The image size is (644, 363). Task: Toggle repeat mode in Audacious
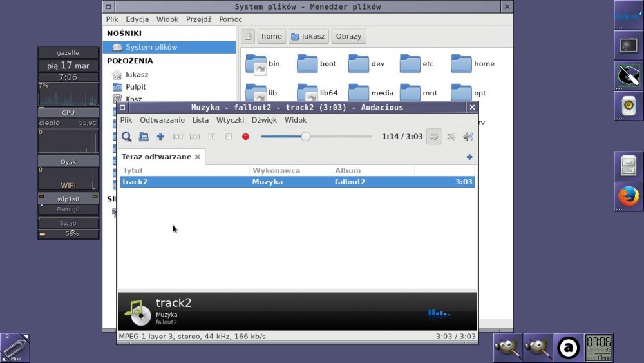[434, 137]
